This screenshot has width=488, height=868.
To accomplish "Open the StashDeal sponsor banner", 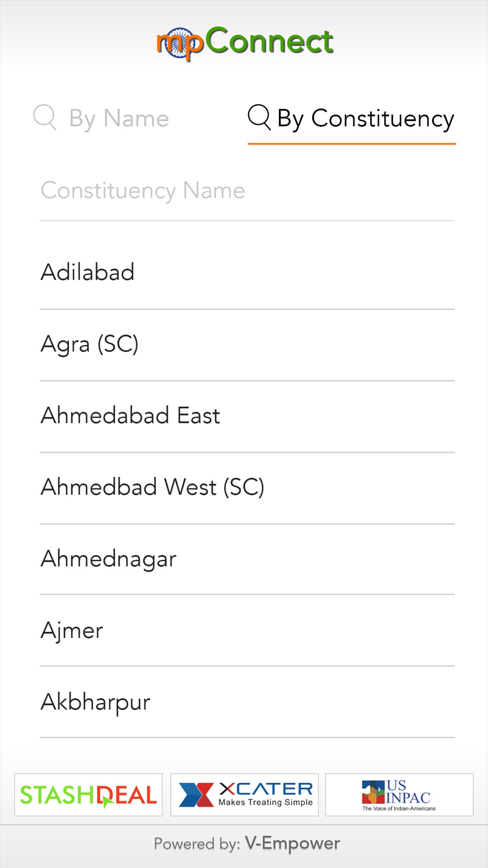I will coord(88,794).
